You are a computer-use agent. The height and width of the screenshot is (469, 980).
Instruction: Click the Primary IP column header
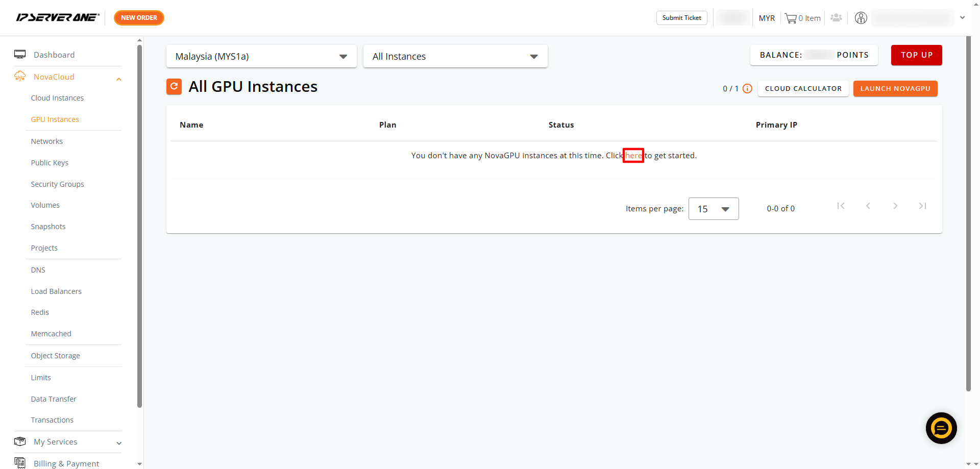pyautogui.click(x=776, y=125)
